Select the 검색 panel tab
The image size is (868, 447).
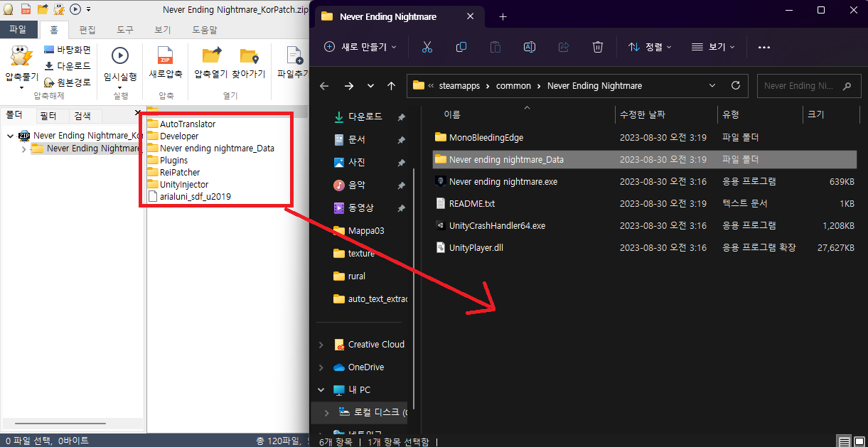tap(82, 115)
